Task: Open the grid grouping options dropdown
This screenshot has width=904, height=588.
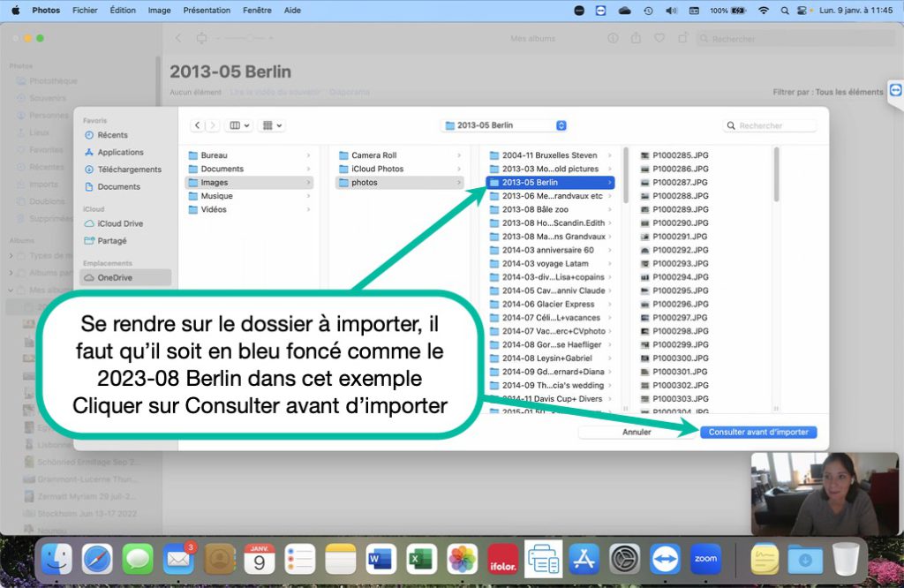Action: coord(273,126)
